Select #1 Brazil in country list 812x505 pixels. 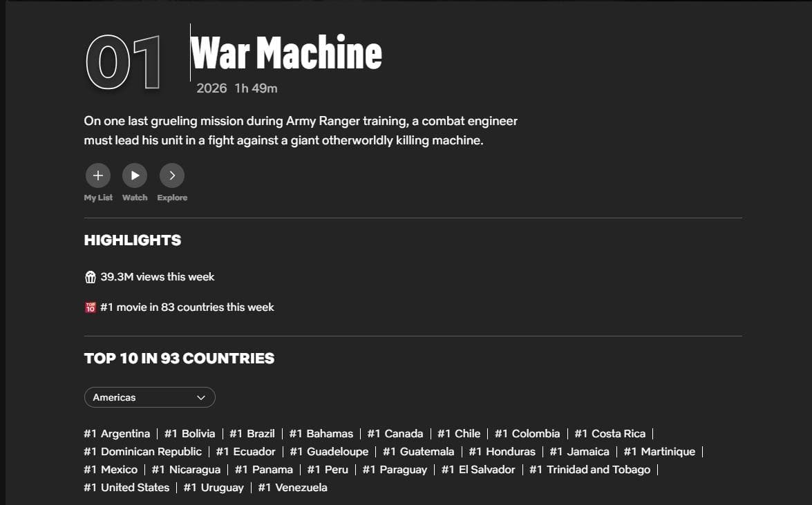[x=252, y=434]
